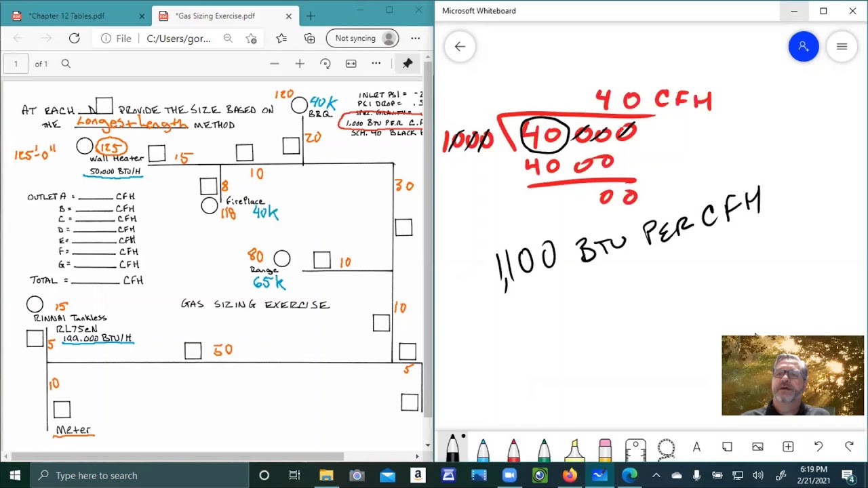Screen dimensions: 868x488
Task: Toggle the pin toolbar button in PDF viewer
Action: point(408,64)
